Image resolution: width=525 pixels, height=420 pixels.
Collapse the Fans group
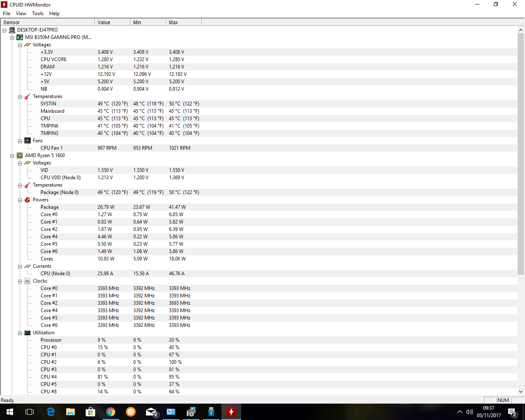click(20, 141)
